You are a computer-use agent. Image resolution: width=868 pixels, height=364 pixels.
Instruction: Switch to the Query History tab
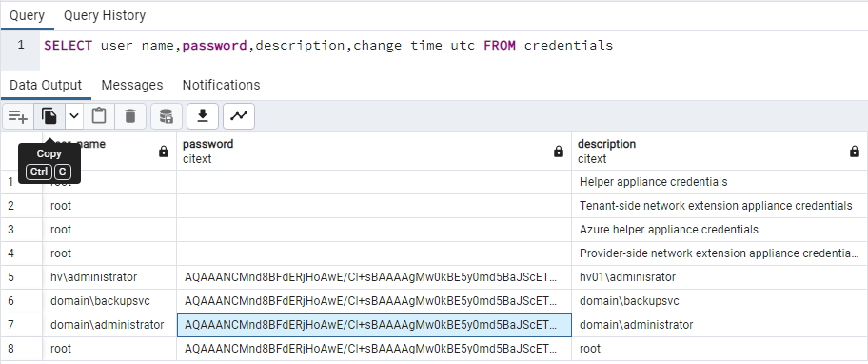coord(105,15)
